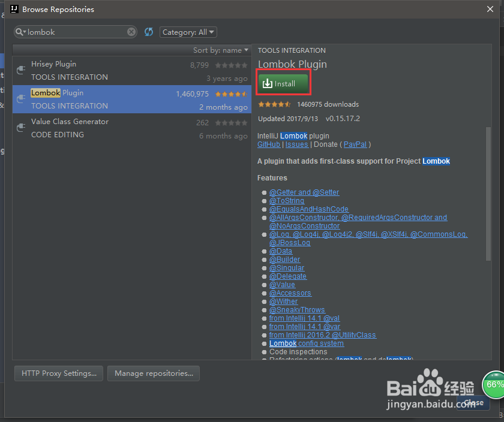Clear the lombok search text

131,32
